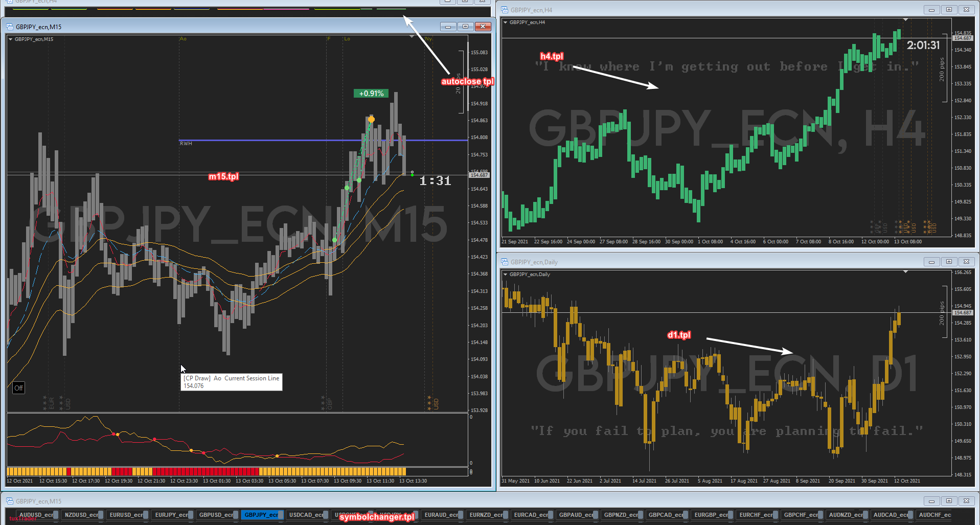
Task: Click the 13 Oct 08:00 label on H4 axis
Action: (908, 242)
